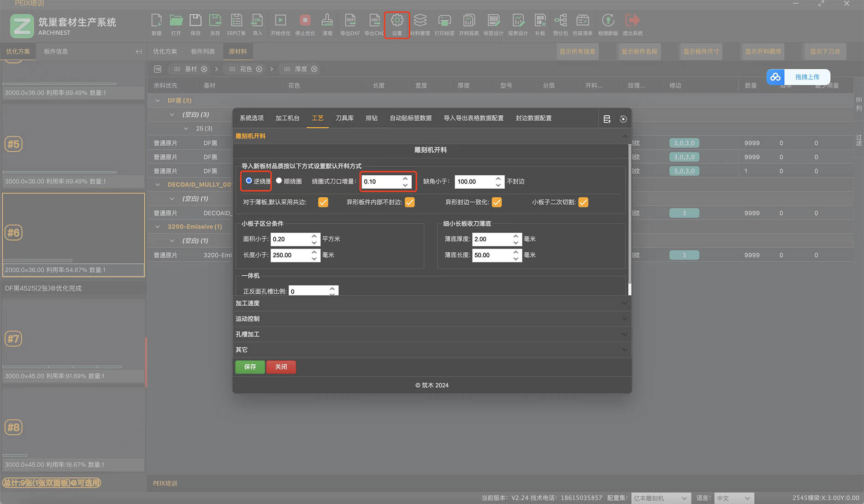Click the 退出系统 exit icon
This screenshot has width=864, height=504.
pos(632,21)
